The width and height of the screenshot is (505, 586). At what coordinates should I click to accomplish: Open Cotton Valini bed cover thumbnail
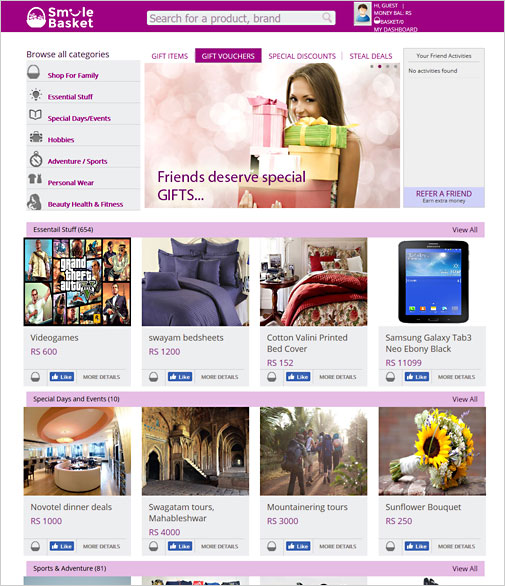(314, 282)
